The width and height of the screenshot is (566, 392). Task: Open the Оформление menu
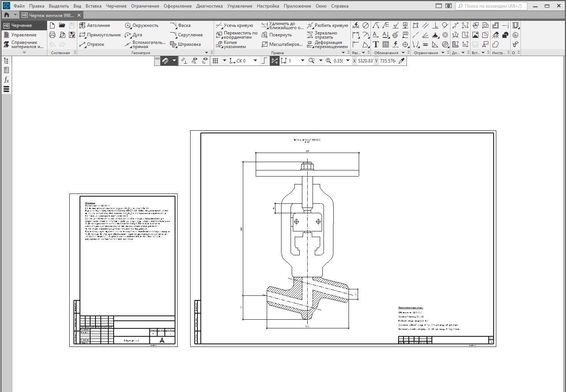point(178,6)
